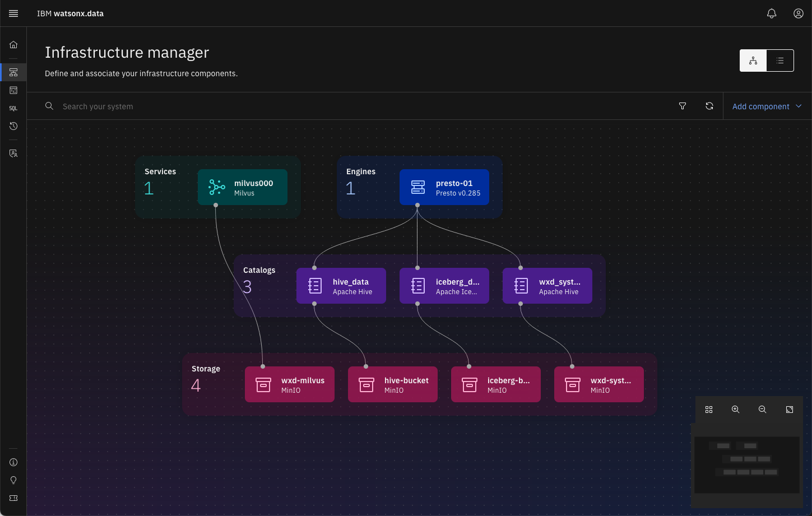Viewport: 812px width, 516px height.
Task: Select the wxd-milvus storage node
Action: pyautogui.click(x=290, y=384)
